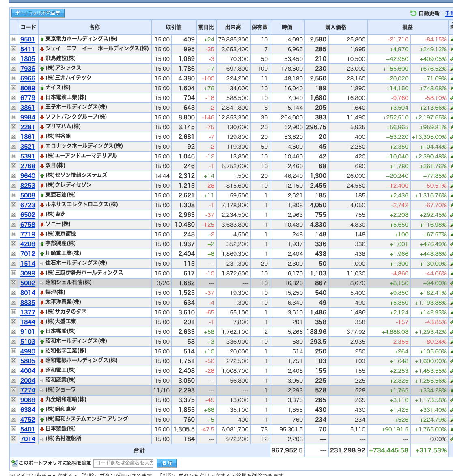This screenshot has width=453, height=476.
Task: Click the 時価 column header
Action: point(287,27)
